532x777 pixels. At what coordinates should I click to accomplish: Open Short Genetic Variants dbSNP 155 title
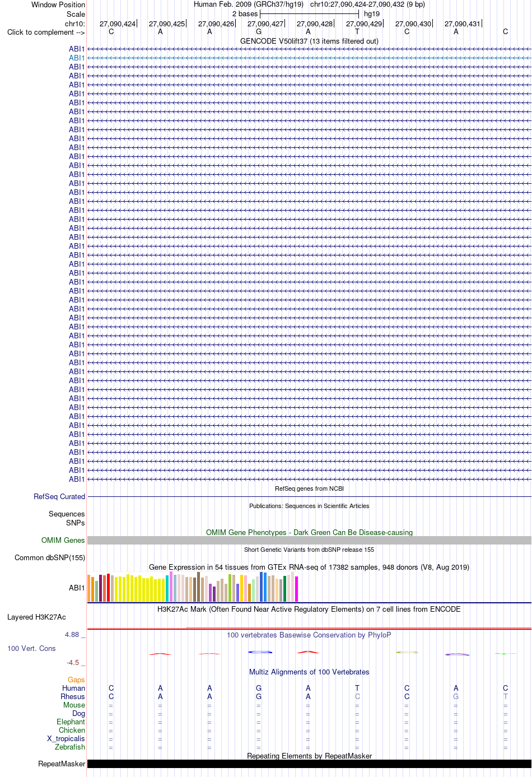pyautogui.click(x=309, y=550)
